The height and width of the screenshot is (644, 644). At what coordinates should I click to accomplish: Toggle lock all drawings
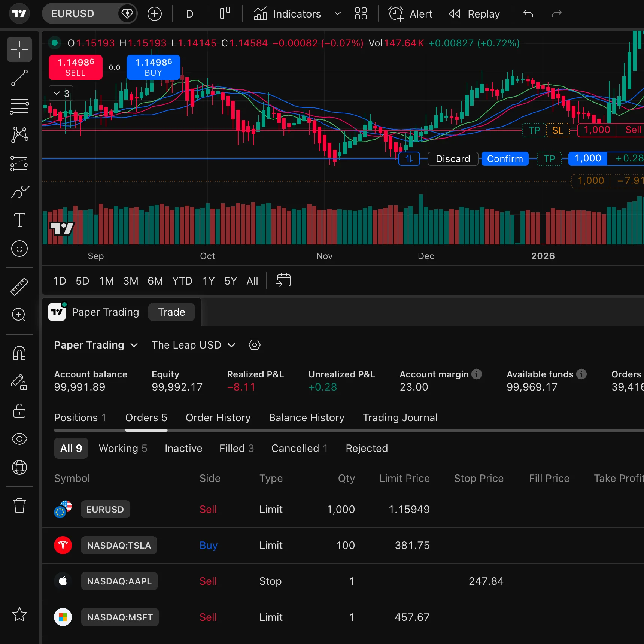(x=19, y=410)
